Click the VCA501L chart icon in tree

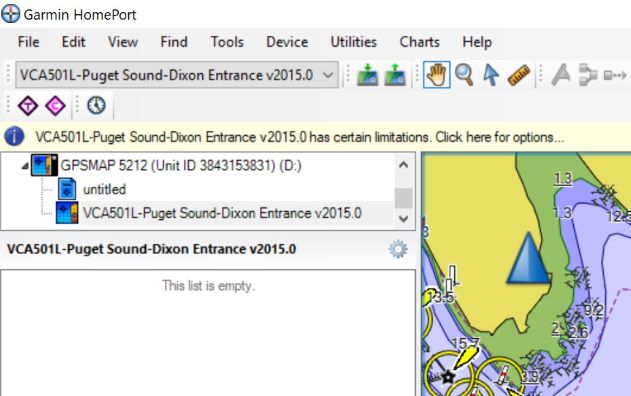(x=67, y=212)
